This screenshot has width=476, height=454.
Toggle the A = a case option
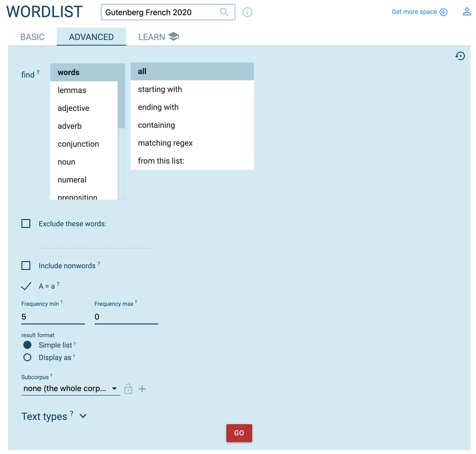[x=26, y=286]
